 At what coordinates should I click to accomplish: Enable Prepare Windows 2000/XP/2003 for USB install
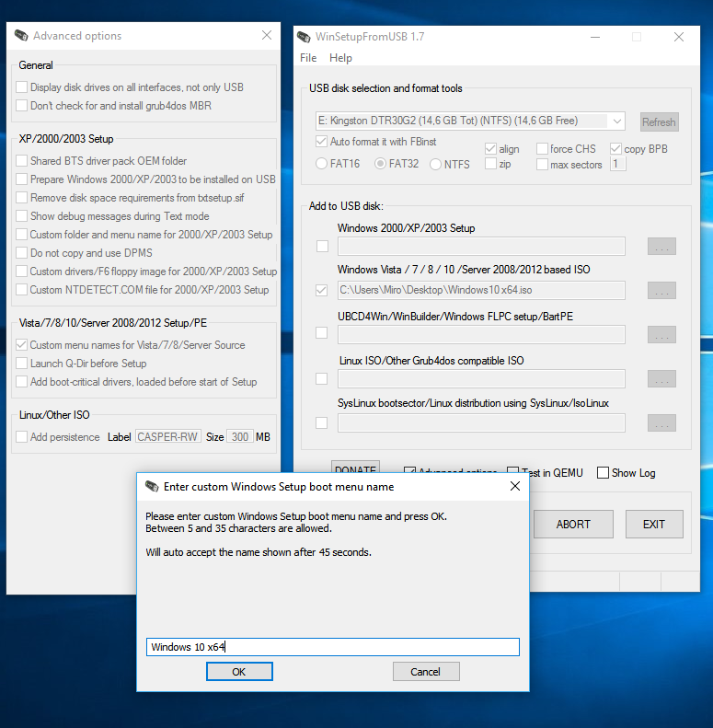coord(21,179)
